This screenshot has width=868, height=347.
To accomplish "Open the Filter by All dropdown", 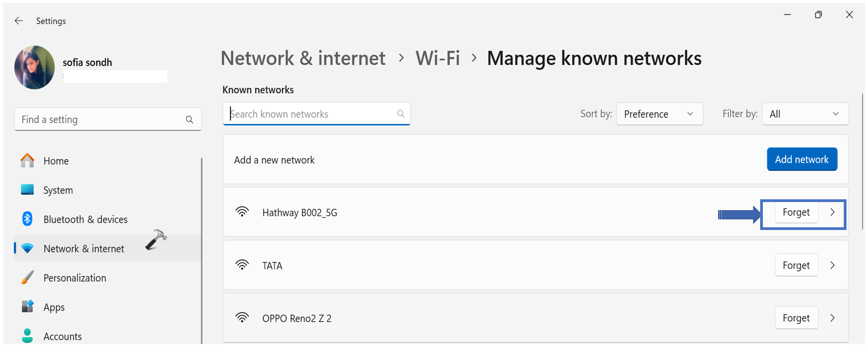I will [805, 114].
